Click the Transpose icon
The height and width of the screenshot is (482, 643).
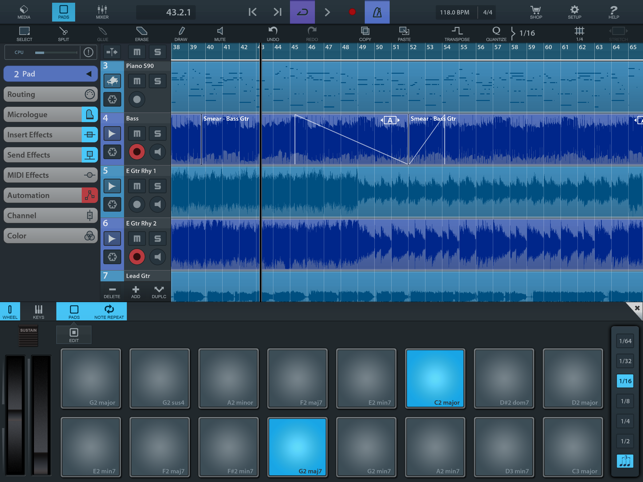pos(457,33)
